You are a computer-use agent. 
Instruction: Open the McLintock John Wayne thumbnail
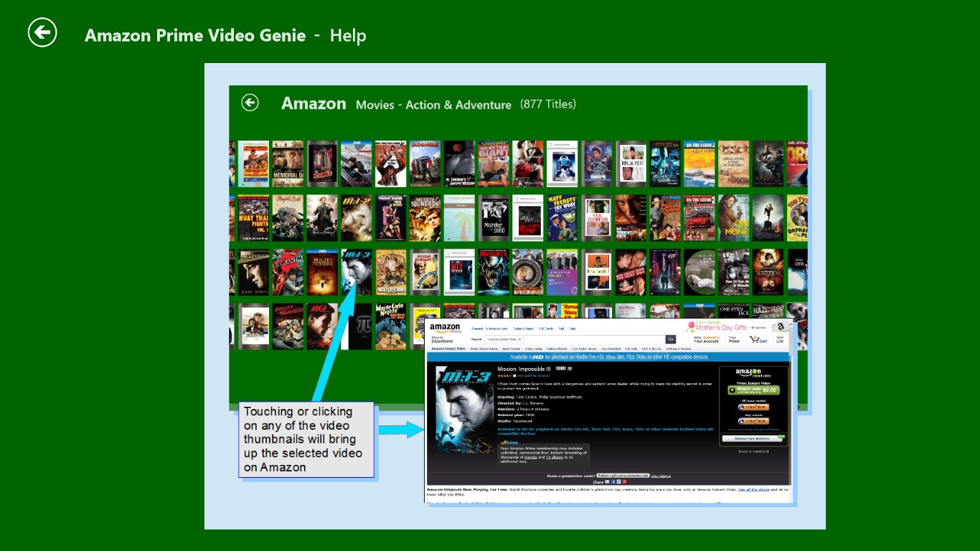[x=253, y=273]
